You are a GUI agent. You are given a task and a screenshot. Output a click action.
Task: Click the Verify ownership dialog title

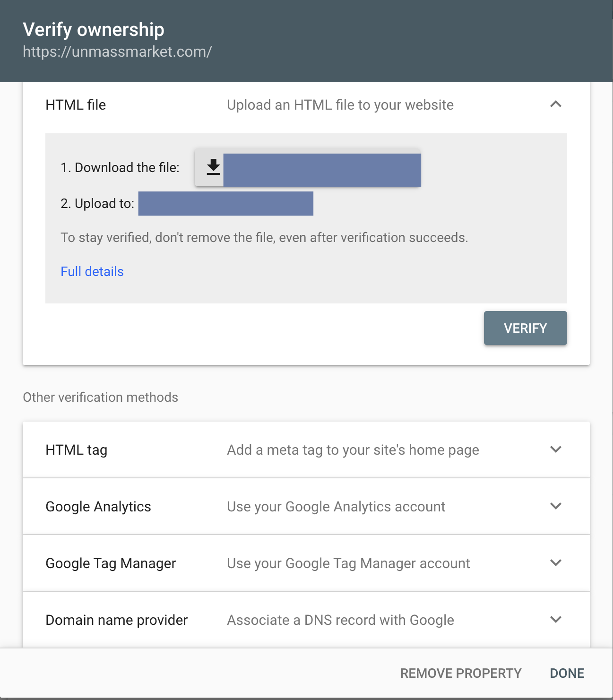94,30
